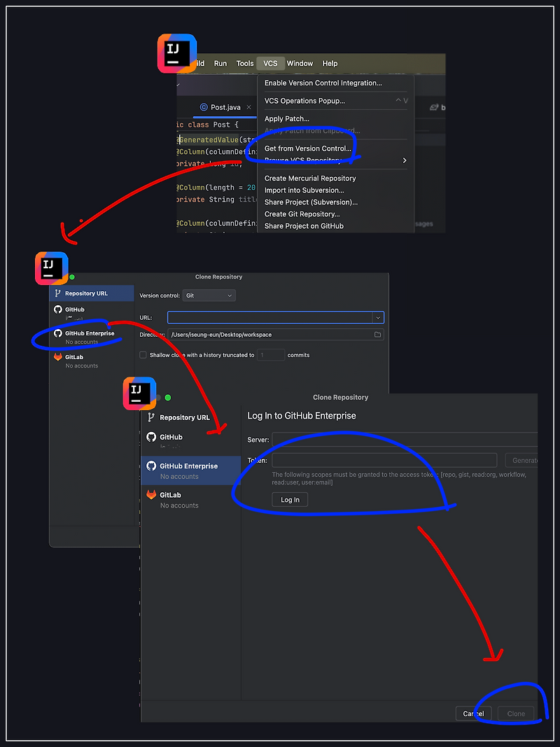This screenshot has height=747, width=560.
Task: Select the GitHub account icon in sidebar
Action: point(57,309)
